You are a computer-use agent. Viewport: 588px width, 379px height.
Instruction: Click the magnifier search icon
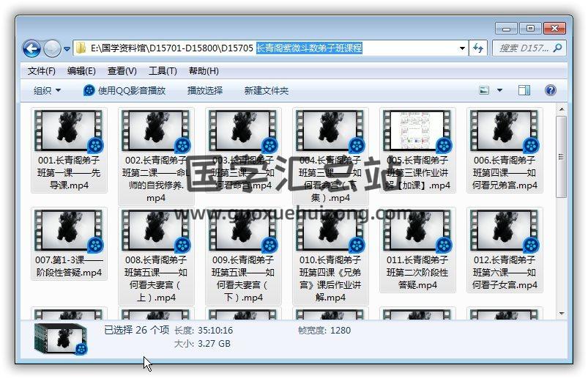point(558,48)
